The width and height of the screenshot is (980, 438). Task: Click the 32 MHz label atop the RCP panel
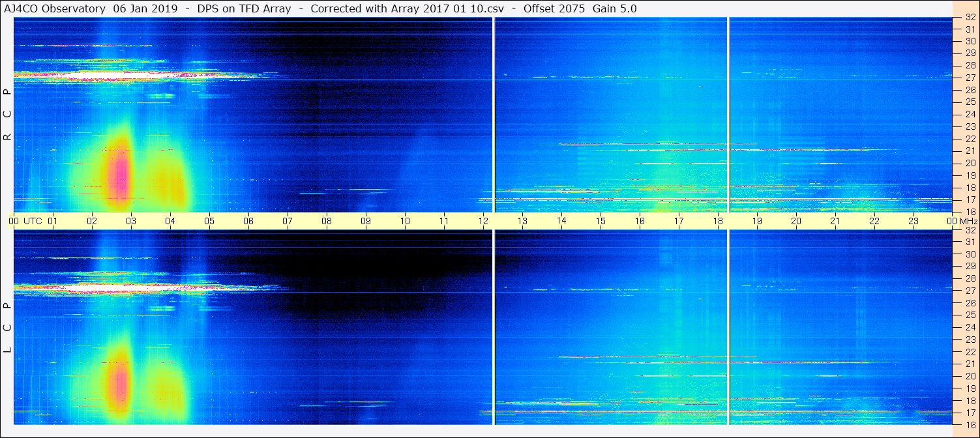(970, 18)
